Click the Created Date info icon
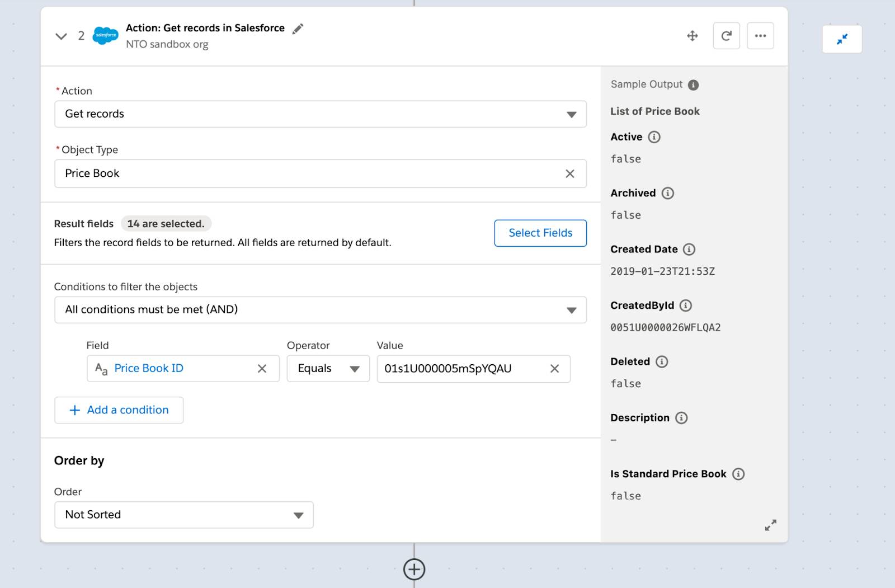This screenshot has height=588, width=895. 689,250
